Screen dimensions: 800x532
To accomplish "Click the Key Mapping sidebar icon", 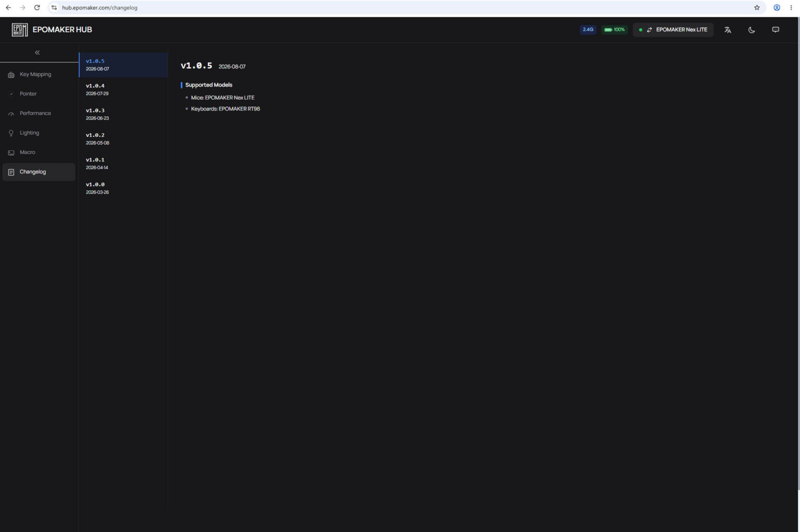I will [x=11, y=75].
